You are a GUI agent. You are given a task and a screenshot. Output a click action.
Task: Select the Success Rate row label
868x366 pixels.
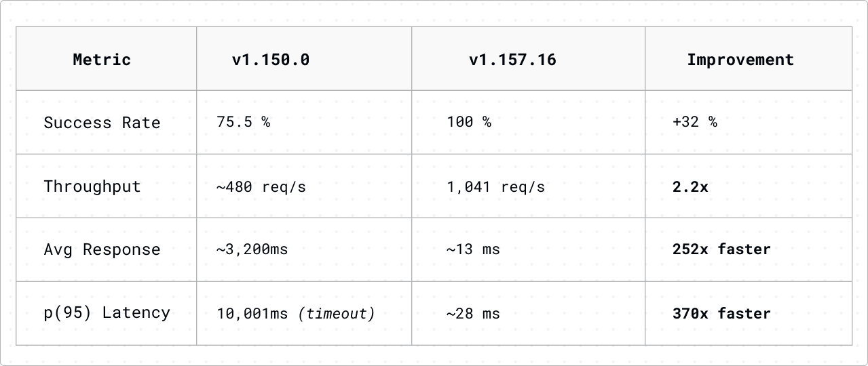tap(102, 123)
